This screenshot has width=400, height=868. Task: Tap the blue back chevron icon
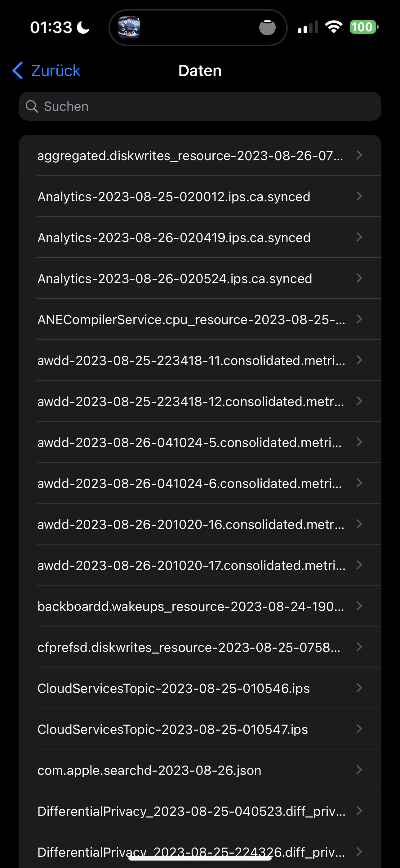tap(17, 70)
